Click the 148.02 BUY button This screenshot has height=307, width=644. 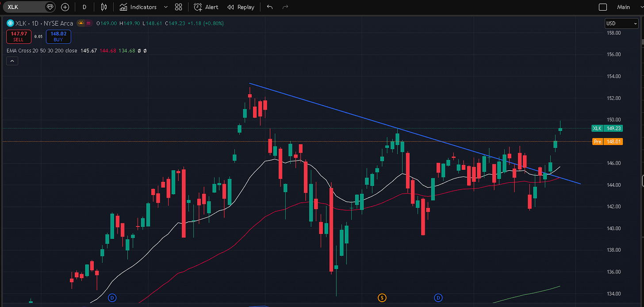pos(58,37)
